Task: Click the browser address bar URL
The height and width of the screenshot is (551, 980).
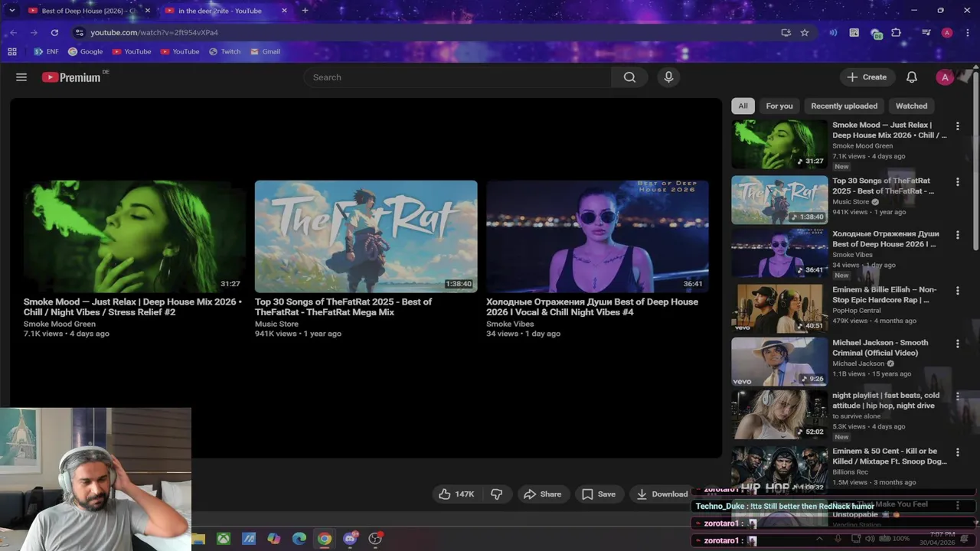Action: [154, 32]
